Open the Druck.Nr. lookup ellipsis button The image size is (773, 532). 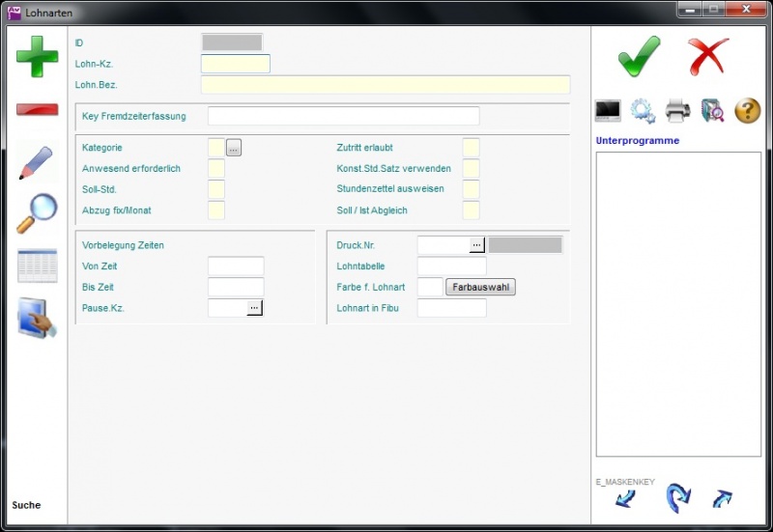pyautogui.click(x=476, y=245)
